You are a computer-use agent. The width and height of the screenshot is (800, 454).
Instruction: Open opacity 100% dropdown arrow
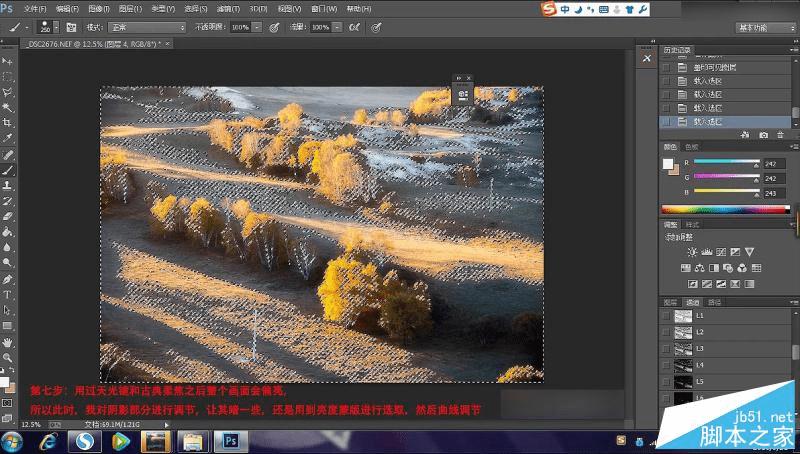pyautogui.click(x=257, y=28)
